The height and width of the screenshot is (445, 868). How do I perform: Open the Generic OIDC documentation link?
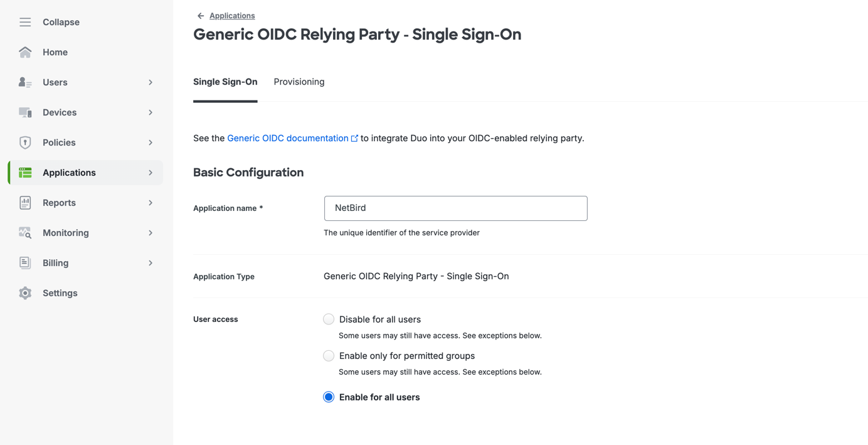[x=287, y=138]
